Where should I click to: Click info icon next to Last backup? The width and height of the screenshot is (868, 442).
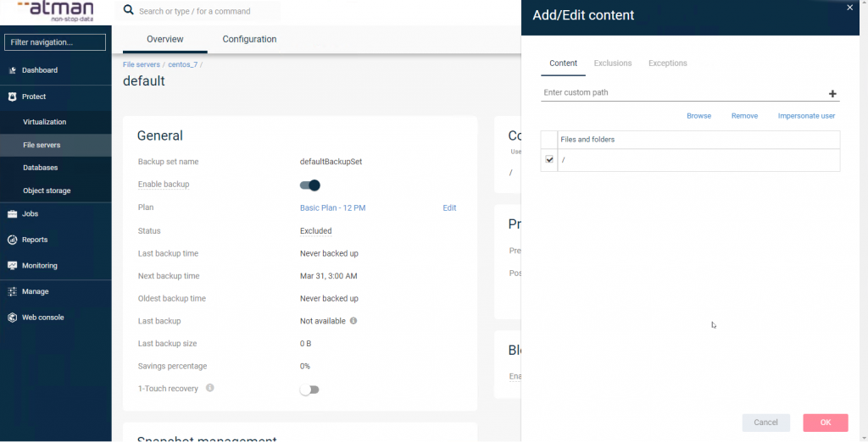[353, 321]
